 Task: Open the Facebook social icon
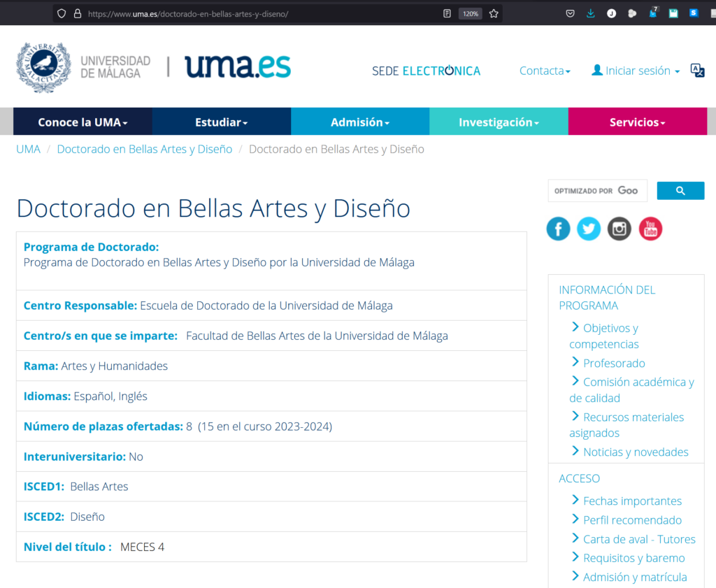(x=558, y=229)
